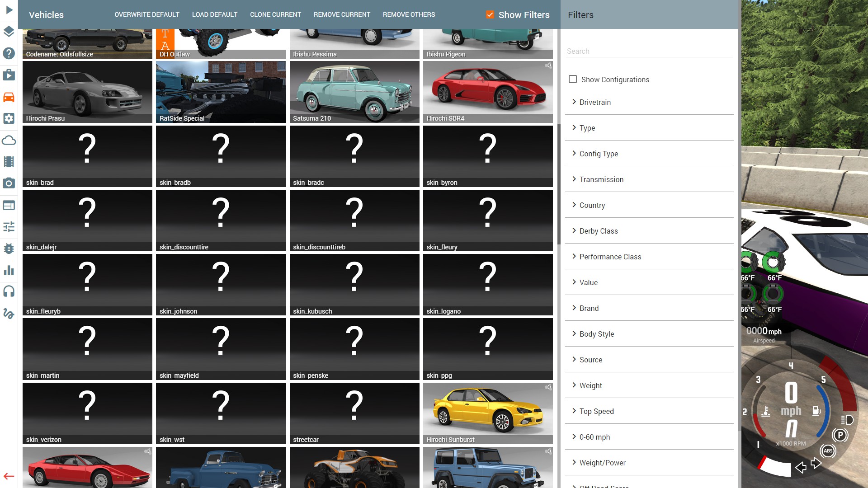
Task: Open the tuning sliders icon
Action: [x=9, y=227]
